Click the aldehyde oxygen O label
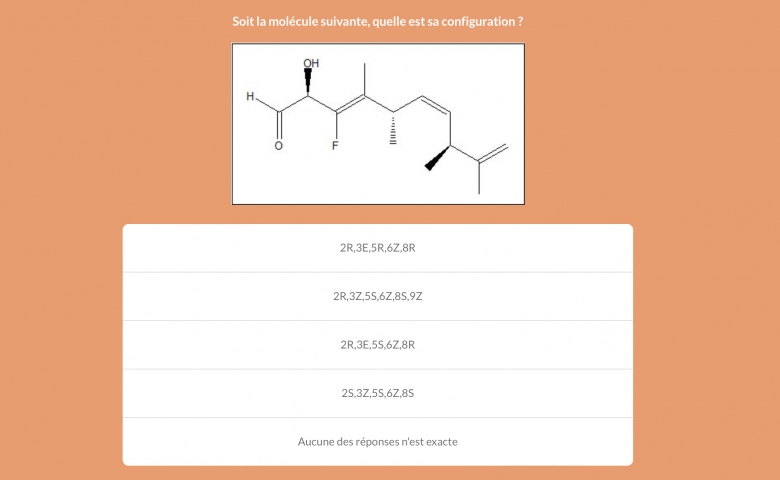This screenshot has width=780, height=480. click(x=279, y=146)
